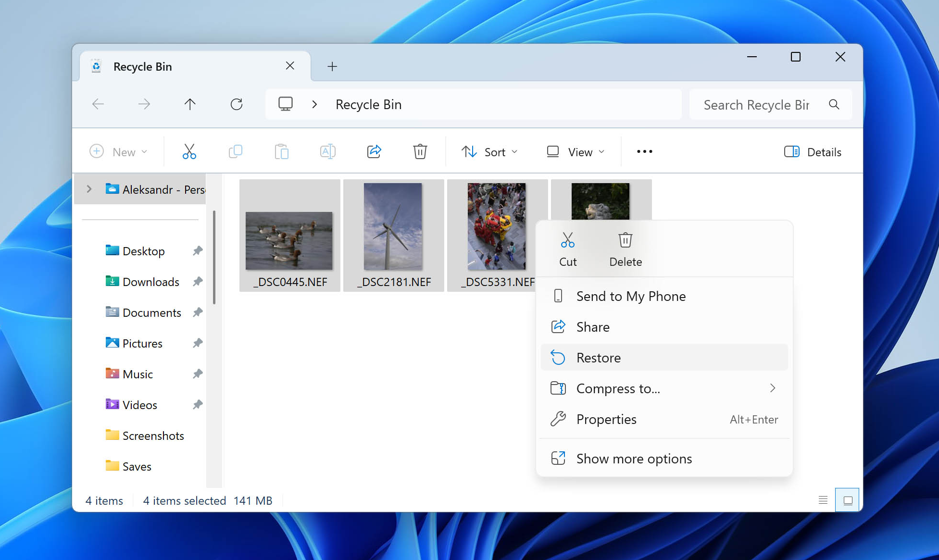This screenshot has width=939, height=560.
Task: Open the Sort dropdown
Action: tap(489, 151)
